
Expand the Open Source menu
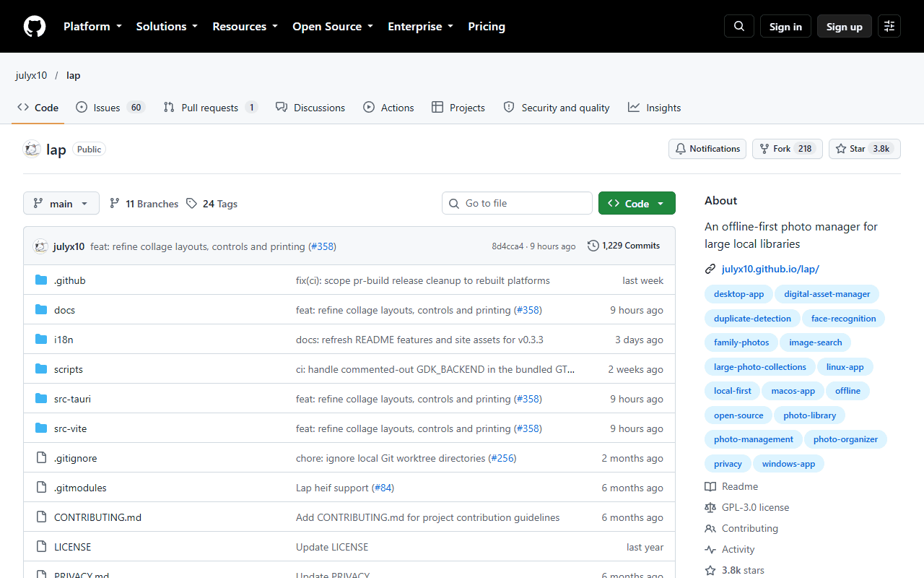(333, 27)
